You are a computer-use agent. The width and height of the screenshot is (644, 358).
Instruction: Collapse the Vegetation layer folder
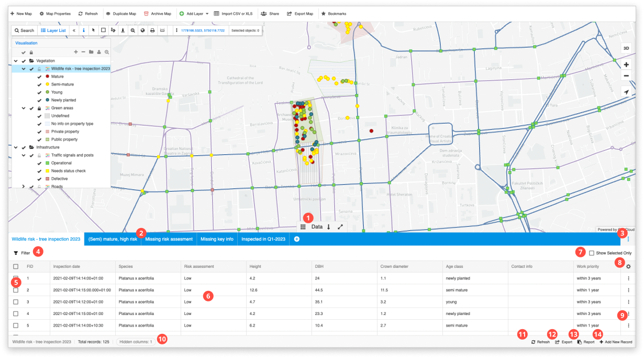pos(16,60)
